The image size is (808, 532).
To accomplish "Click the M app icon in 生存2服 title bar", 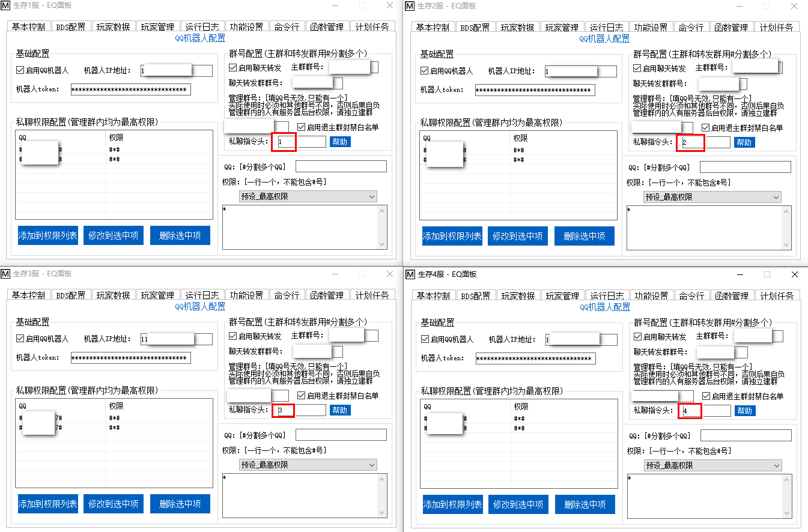I will click(x=410, y=6).
